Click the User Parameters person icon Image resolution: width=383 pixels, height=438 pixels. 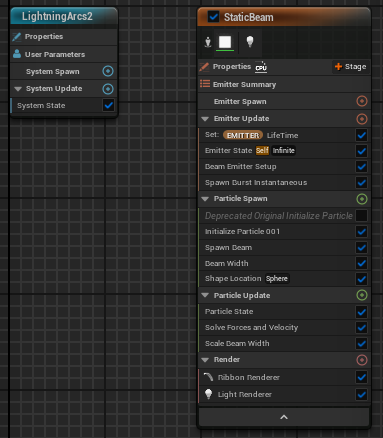tap(17, 54)
